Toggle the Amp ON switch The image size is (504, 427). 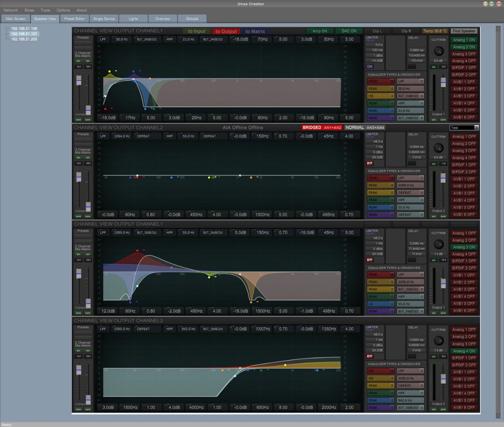pyautogui.click(x=319, y=31)
